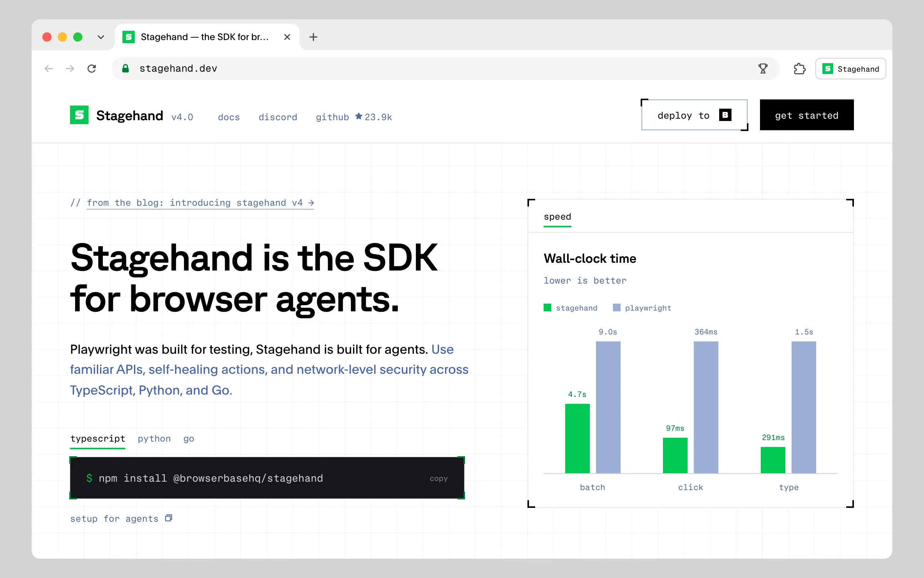Click the 97ms stagehand click bar
The image size is (924, 578).
[x=675, y=455]
